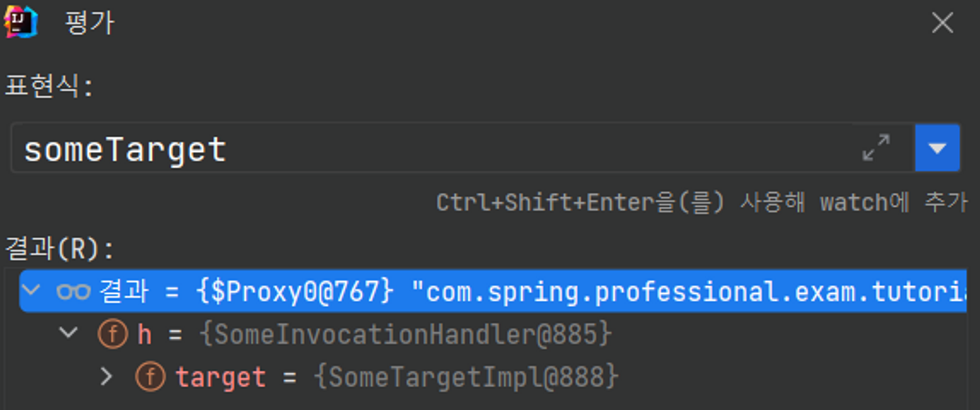
Task: Click the glasses watch icon on the 결과 row
Action: click(73, 291)
